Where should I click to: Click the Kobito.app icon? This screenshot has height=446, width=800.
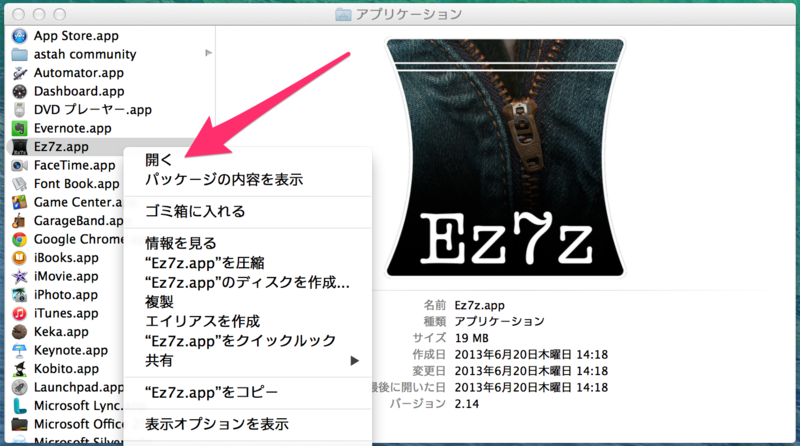pyautogui.click(x=19, y=369)
